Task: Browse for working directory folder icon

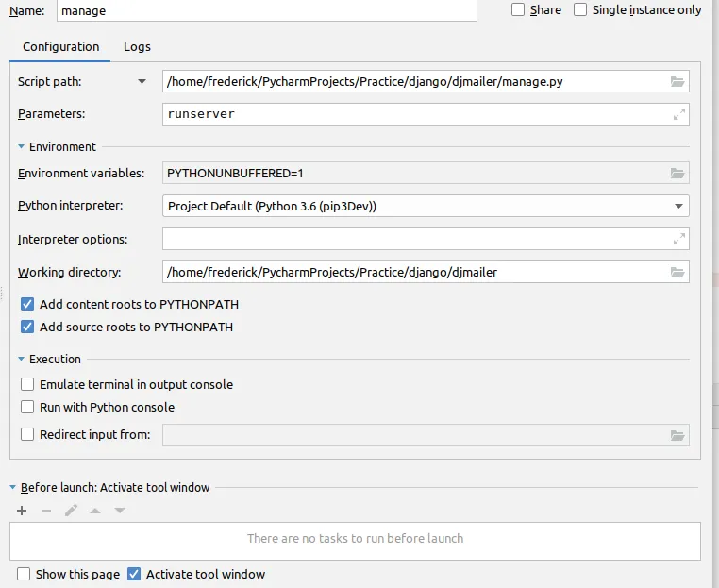Action: pyautogui.click(x=677, y=273)
